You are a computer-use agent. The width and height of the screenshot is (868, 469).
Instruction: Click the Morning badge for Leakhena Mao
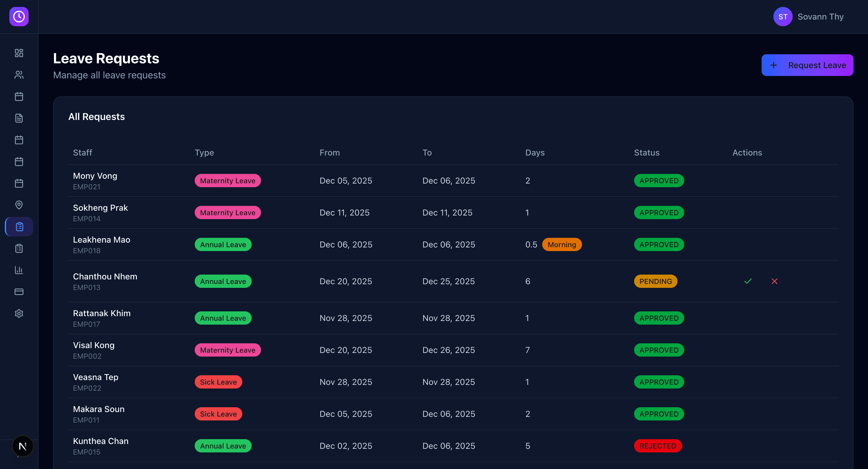click(561, 244)
